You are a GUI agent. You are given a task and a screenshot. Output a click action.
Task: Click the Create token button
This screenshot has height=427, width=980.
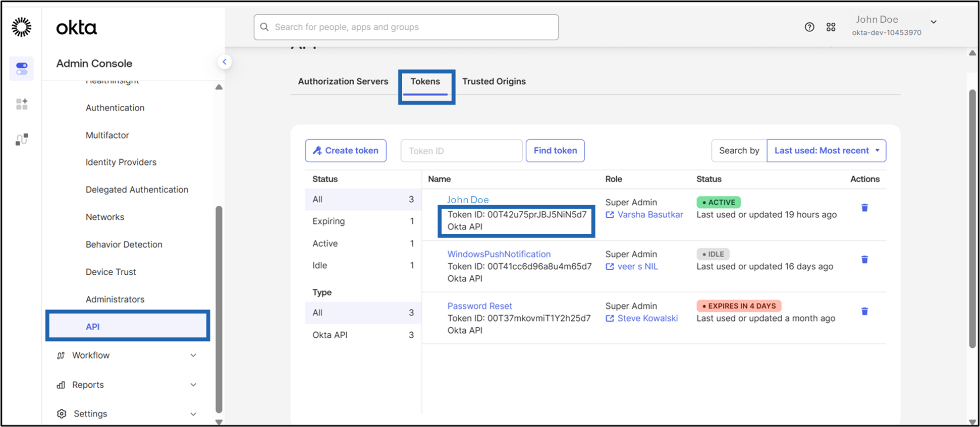tap(346, 151)
